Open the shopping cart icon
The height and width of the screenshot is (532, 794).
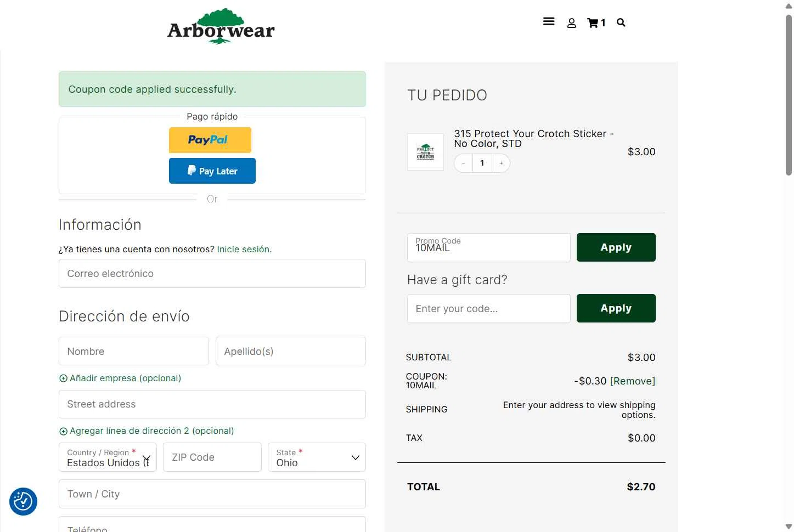[596, 23]
